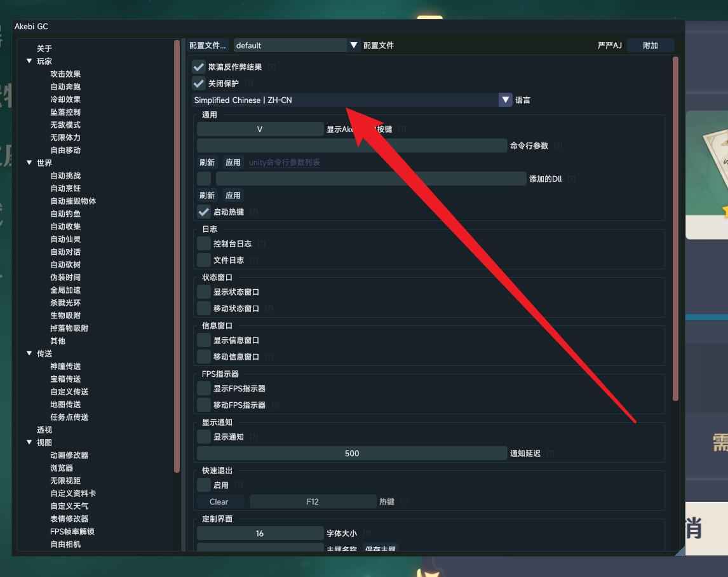This screenshot has width=728, height=577.
Task: Click the Clear hotkey button
Action: pos(219,501)
